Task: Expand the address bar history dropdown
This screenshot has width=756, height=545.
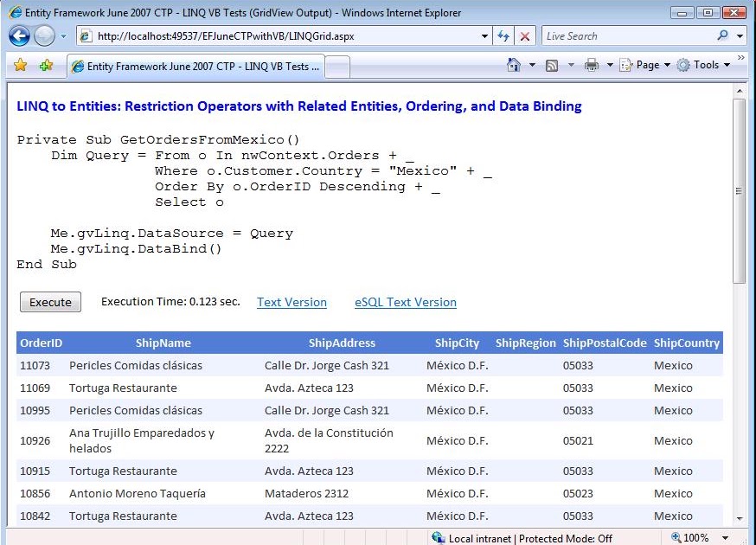Action: tap(484, 36)
